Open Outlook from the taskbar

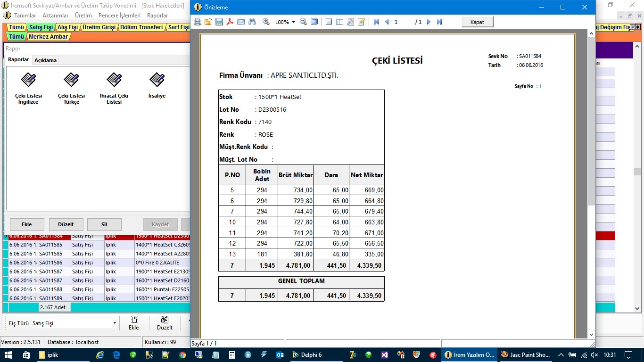pos(280,355)
